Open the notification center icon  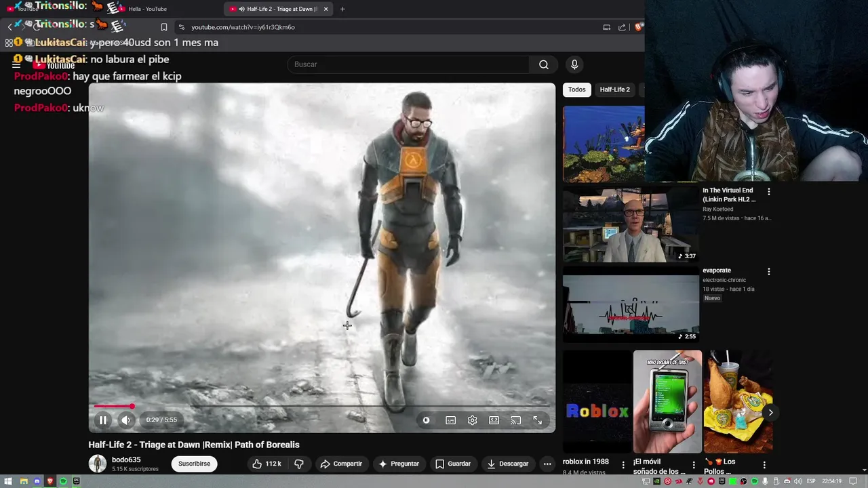(x=854, y=481)
